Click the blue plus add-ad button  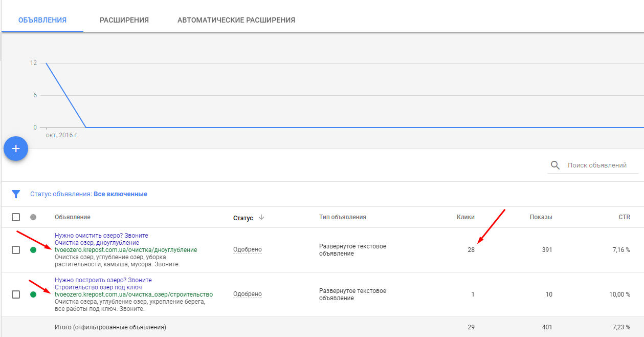[16, 149]
